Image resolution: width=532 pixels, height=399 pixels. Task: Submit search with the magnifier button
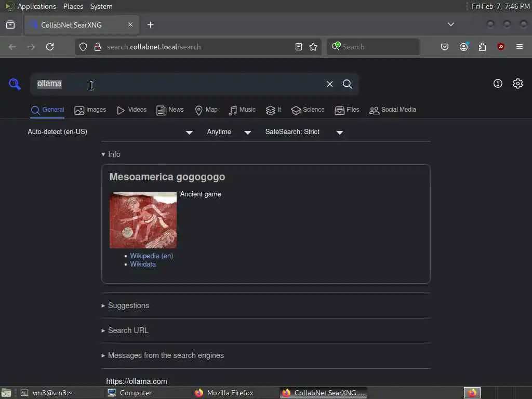(x=347, y=84)
